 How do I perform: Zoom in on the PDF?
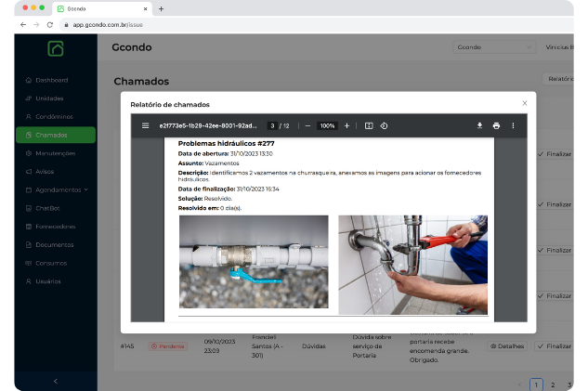click(x=346, y=125)
